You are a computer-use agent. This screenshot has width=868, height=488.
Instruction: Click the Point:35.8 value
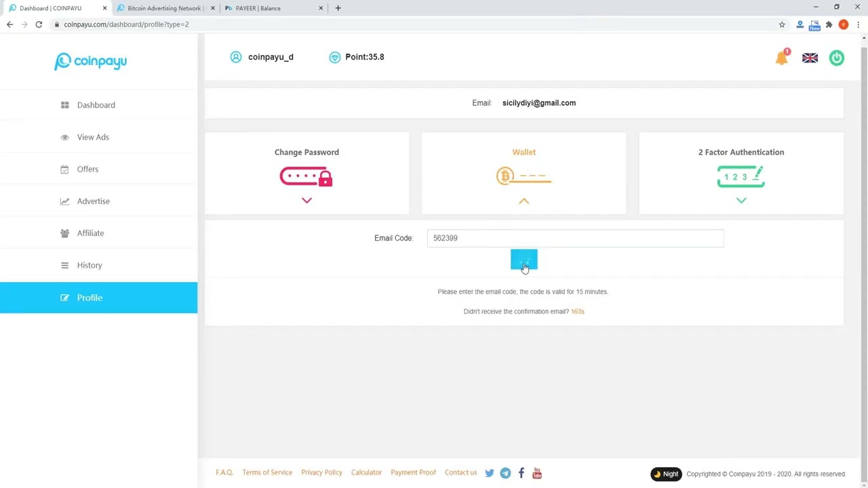coord(365,57)
